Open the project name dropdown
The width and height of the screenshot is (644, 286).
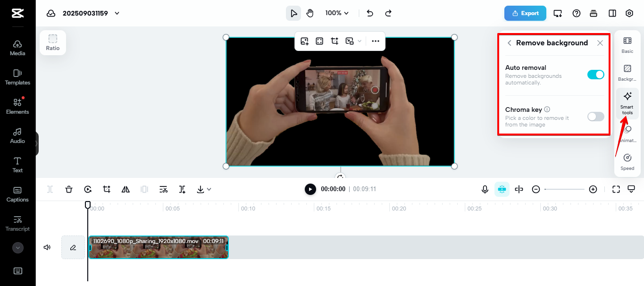click(116, 13)
